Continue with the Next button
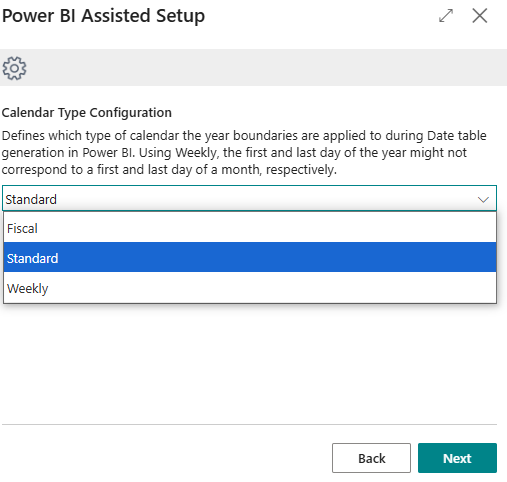The image size is (507, 482). 457,458
